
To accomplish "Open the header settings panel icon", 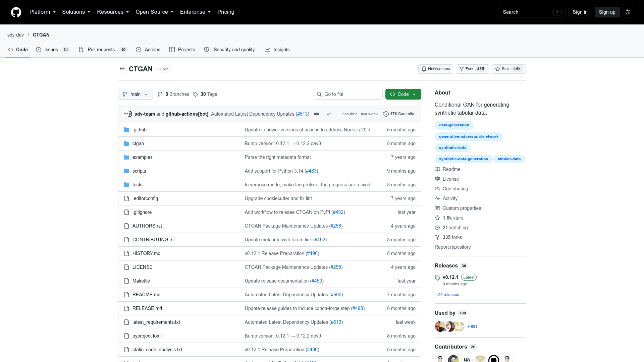I will pos(628,12).
